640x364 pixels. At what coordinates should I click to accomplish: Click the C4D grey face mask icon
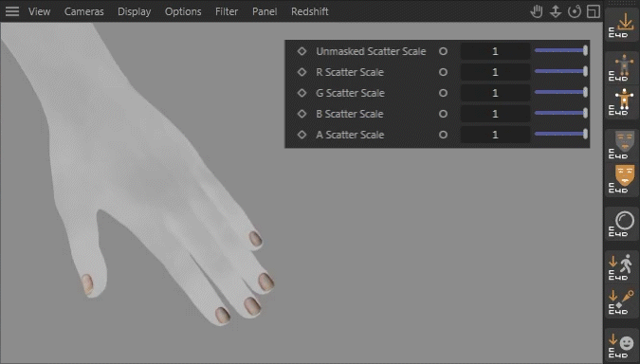coord(622,145)
